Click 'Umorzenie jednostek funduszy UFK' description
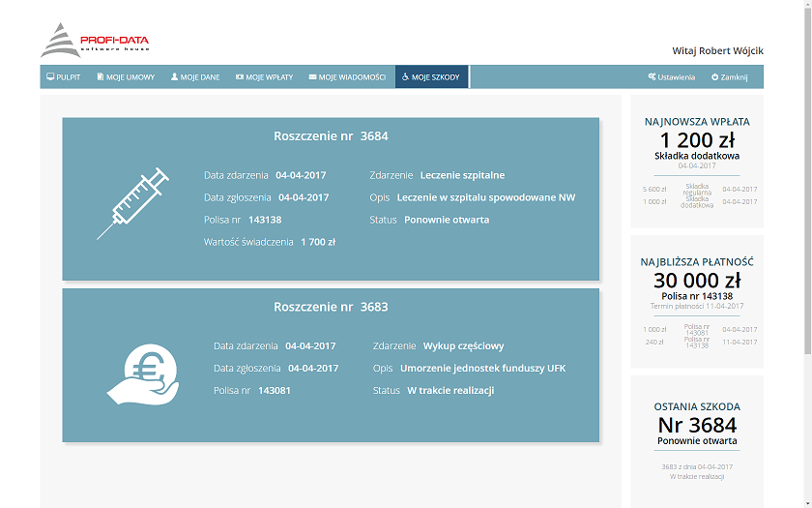Viewport: 812px width, 508px height. pos(482,368)
